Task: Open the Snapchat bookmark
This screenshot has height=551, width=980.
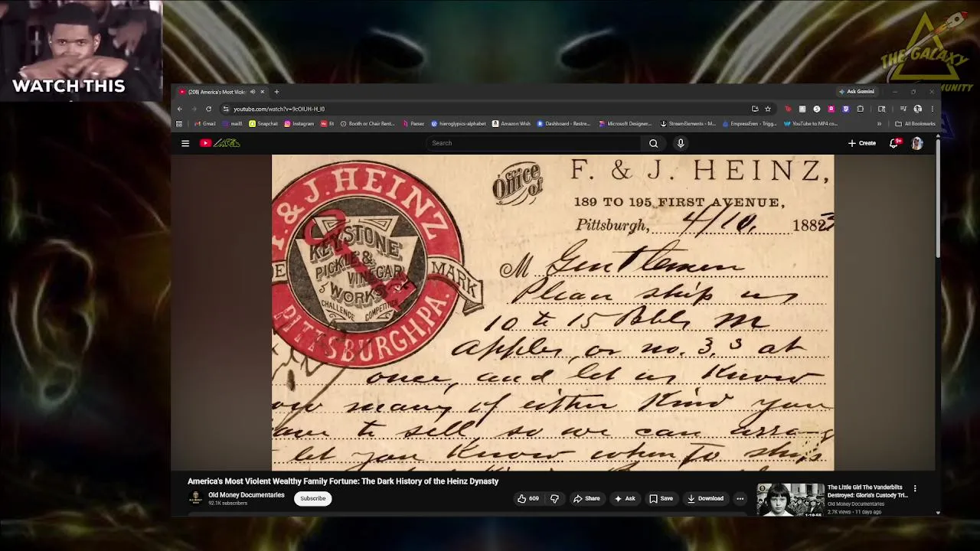Action: pyautogui.click(x=263, y=123)
